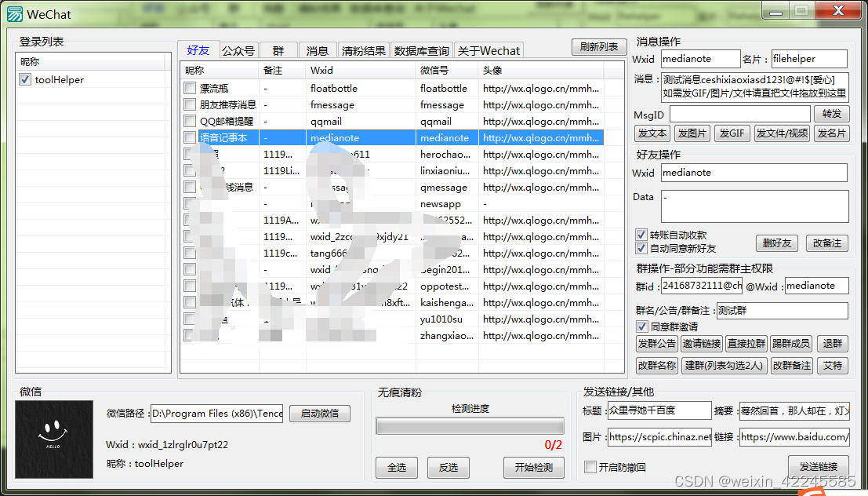
Task: Click the 启动微信 button
Action: tap(319, 414)
